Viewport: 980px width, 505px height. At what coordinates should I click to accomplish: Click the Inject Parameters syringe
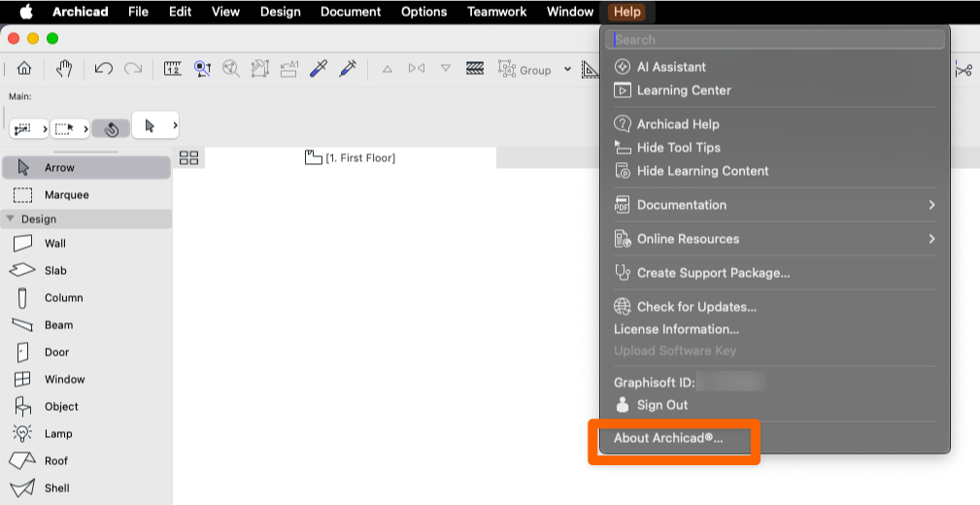point(348,69)
